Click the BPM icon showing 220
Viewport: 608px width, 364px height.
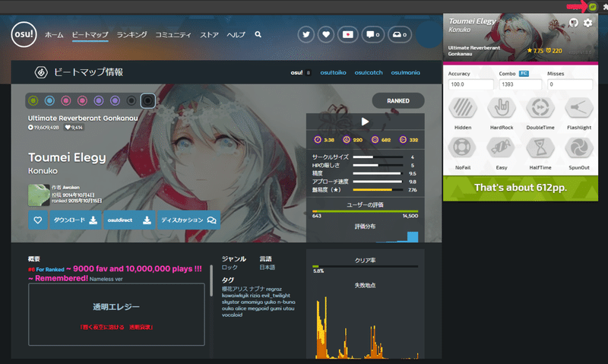347,140
